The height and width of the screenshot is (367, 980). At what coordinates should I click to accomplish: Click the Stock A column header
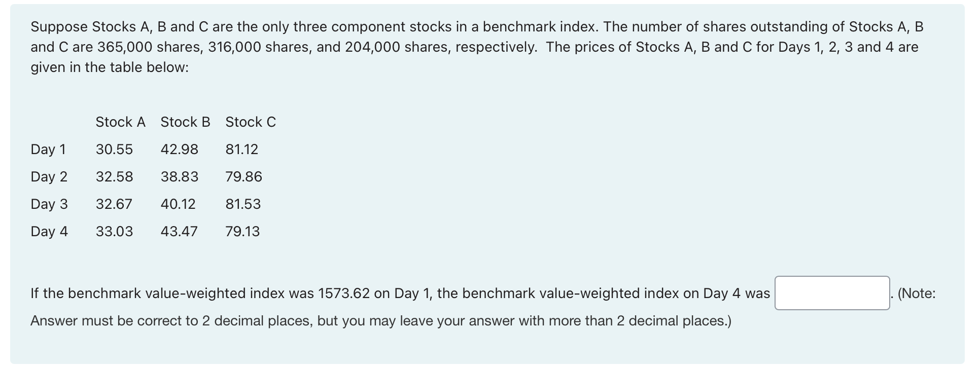coord(120,122)
